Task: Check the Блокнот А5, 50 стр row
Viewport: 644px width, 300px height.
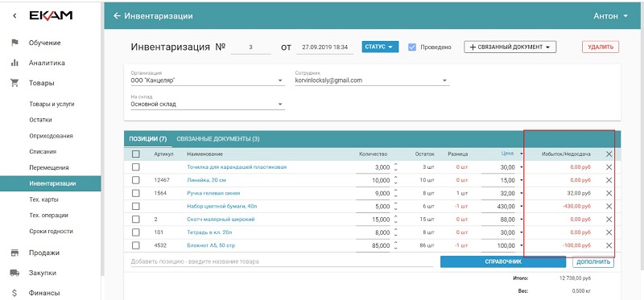Action: tap(135, 245)
